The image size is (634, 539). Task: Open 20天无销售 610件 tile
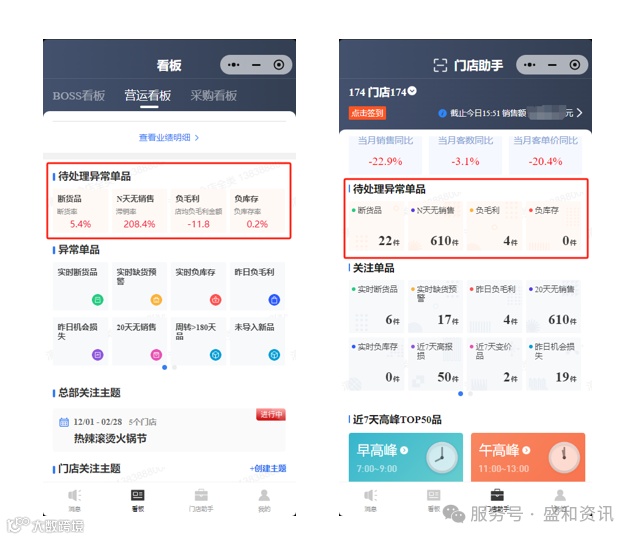click(x=554, y=306)
